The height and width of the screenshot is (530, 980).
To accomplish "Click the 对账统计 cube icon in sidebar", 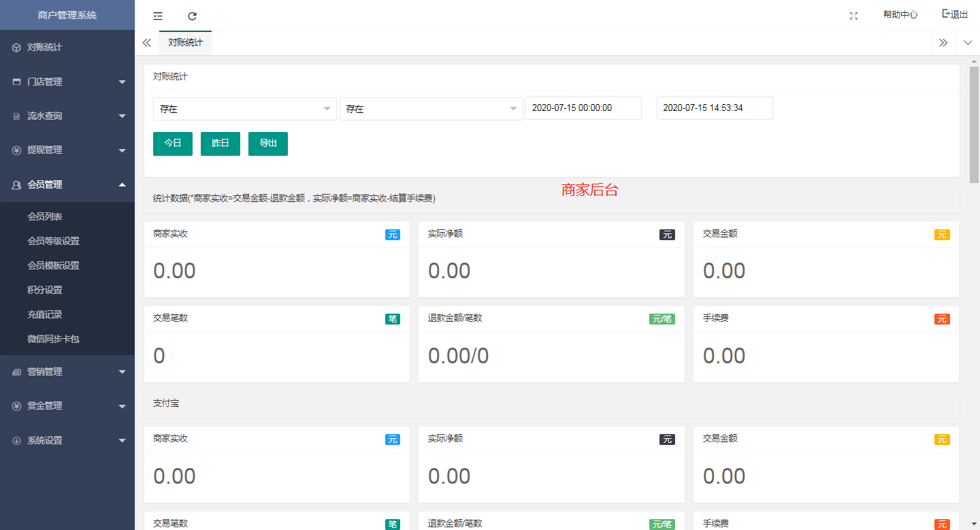I will (x=16, y=48).
